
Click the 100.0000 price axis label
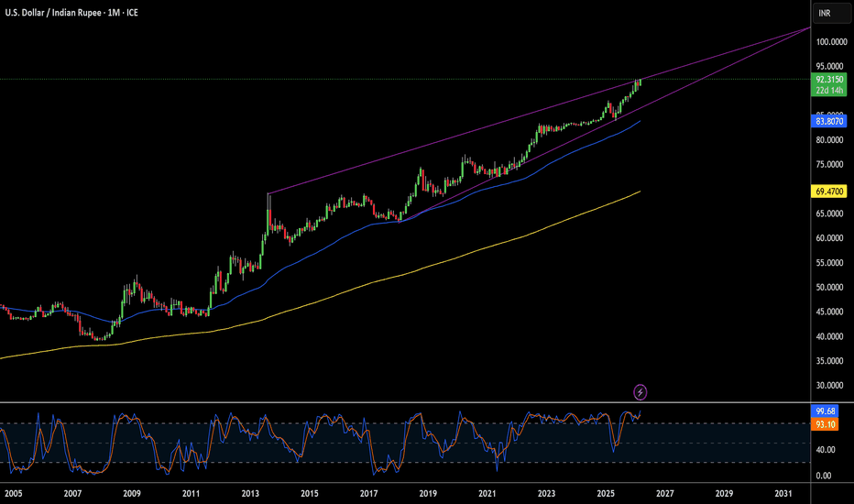pos(831,42)
